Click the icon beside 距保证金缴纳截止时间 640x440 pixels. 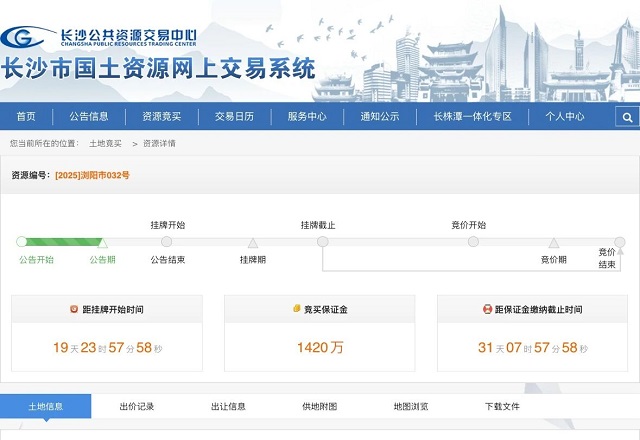point(487,309)
